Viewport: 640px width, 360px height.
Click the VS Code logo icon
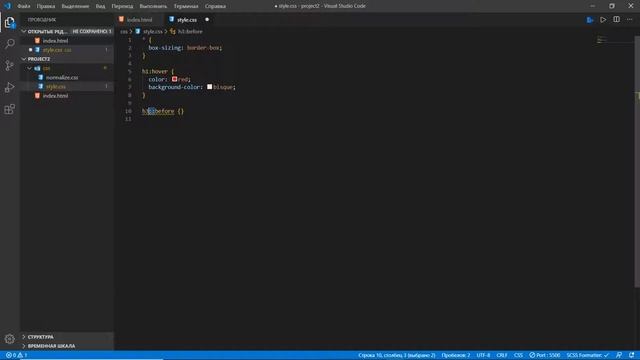click(7, 6)
